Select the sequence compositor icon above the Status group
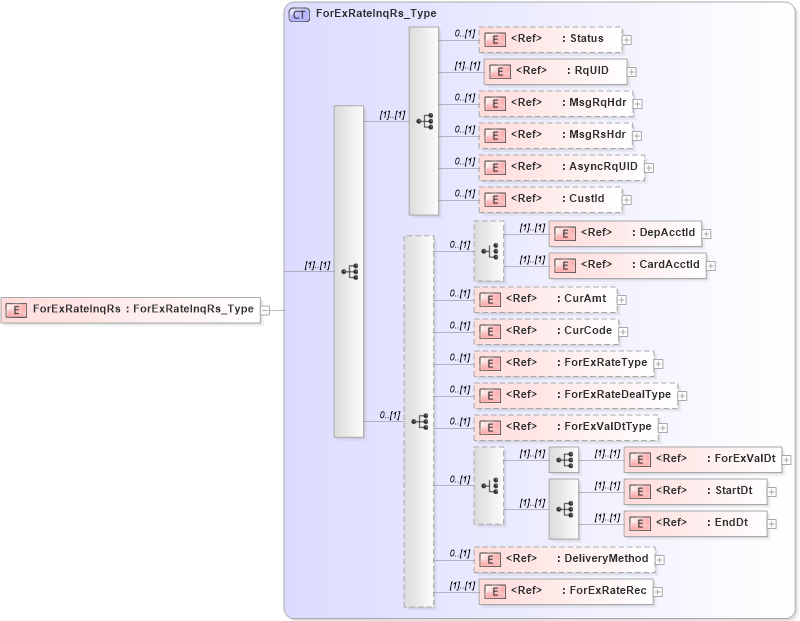Image resolution: width=800 pixels, height=621 pixels. click(424, 120)
